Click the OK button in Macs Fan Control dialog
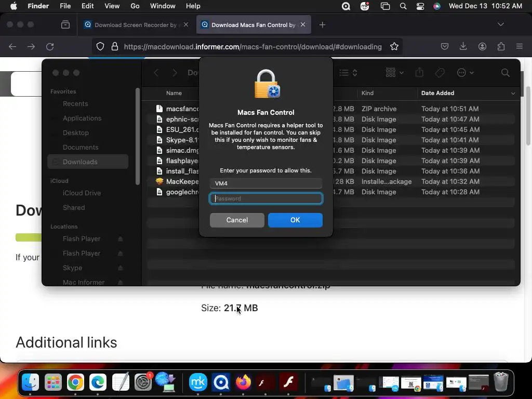The width and height of the screenshot is (532, 399). pos(295,220)
